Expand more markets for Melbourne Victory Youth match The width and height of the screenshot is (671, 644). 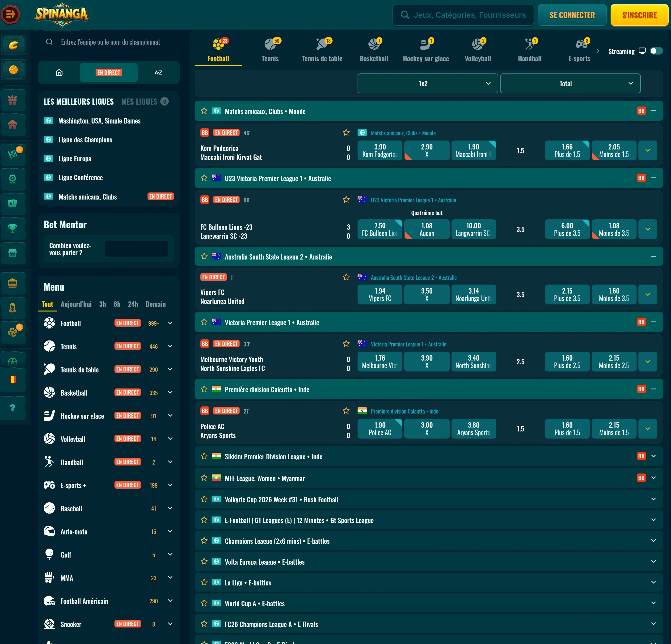pyautogui.click(x=648, y=362)
